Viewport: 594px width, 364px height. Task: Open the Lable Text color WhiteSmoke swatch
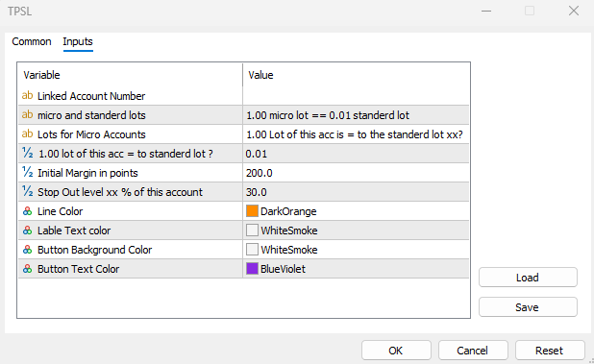252,231
